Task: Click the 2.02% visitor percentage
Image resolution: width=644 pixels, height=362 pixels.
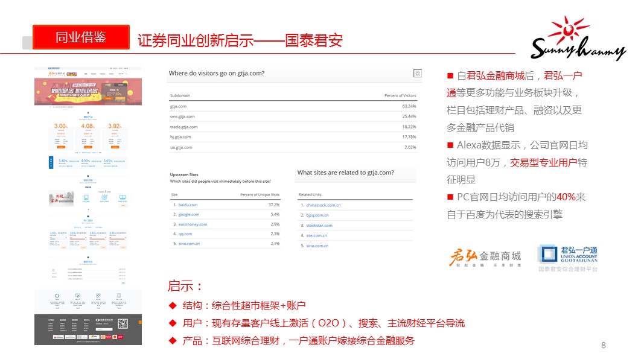Action: tap(410, 147)
